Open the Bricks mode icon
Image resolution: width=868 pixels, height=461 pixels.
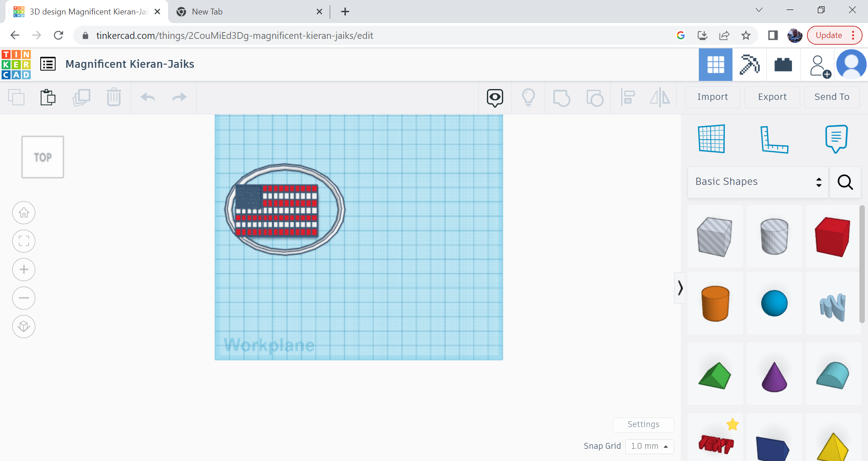[x=783, y=65]
